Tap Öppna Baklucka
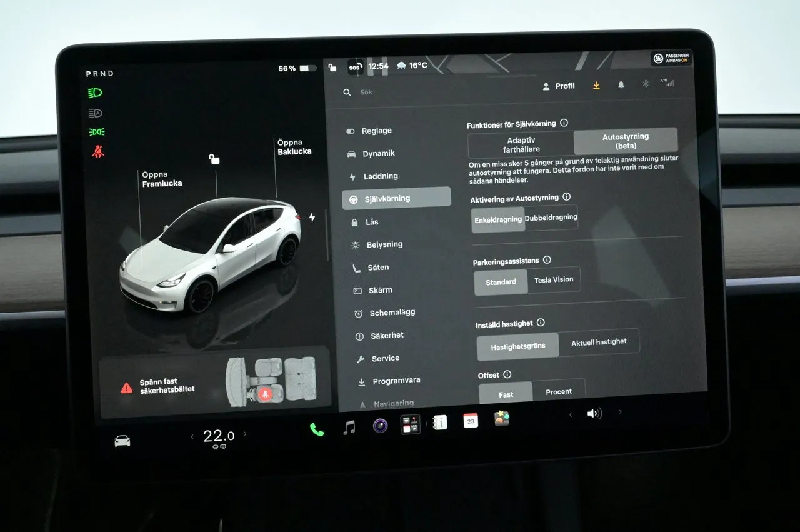The width and height of the screenshot is (800, 532). click(294, 147)
